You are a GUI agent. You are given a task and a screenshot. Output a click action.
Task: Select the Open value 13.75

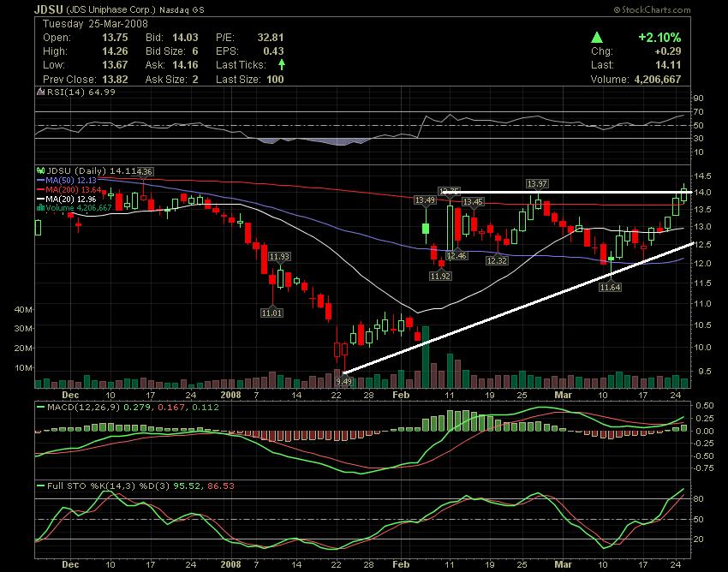pyautogui.click(x=115, y=38)
